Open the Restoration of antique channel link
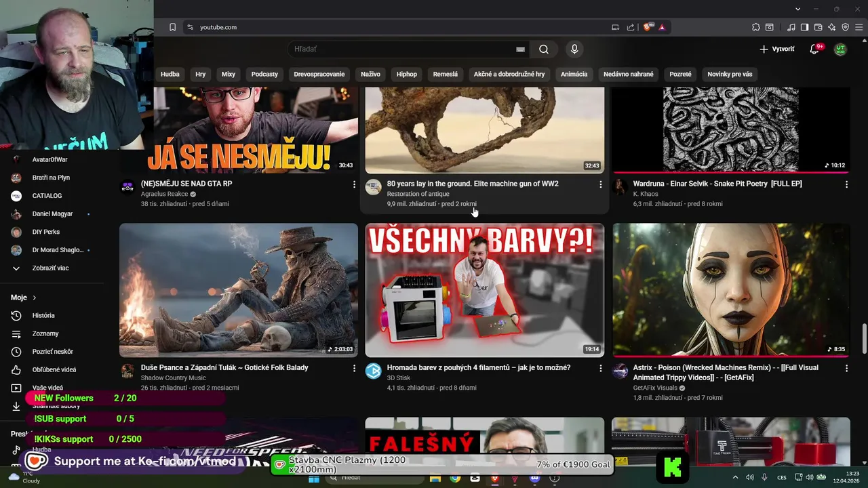Screen dimensions: 868x488 [418, 194]
